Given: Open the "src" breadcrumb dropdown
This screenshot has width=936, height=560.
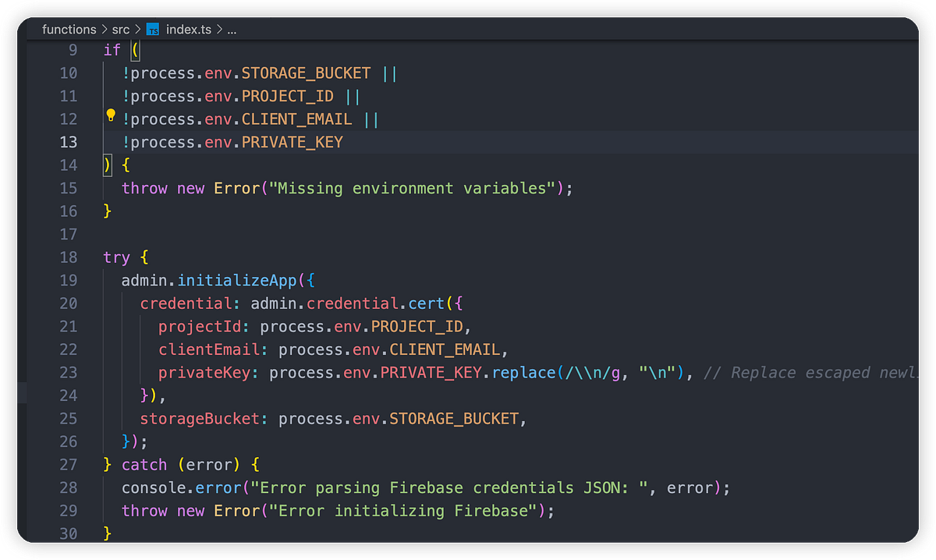Looking at the screenshot, I should [x=121, y=29].
